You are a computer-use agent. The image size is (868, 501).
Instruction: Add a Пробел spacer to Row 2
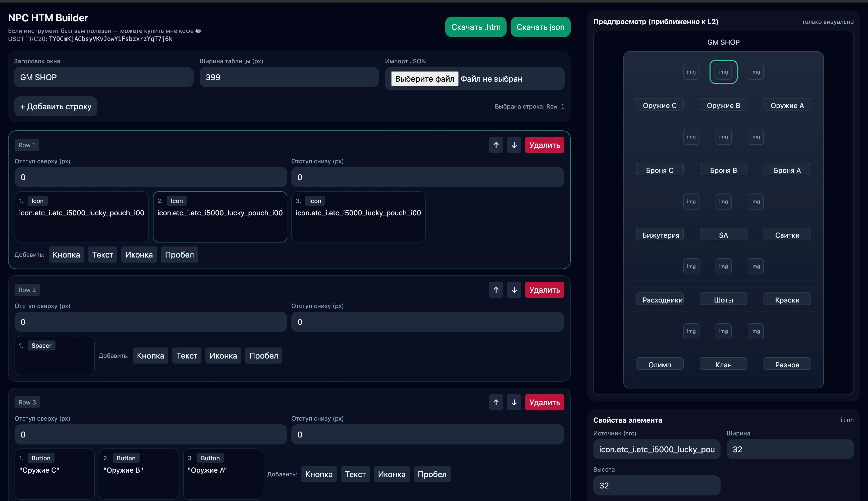[x=263, y=356]
